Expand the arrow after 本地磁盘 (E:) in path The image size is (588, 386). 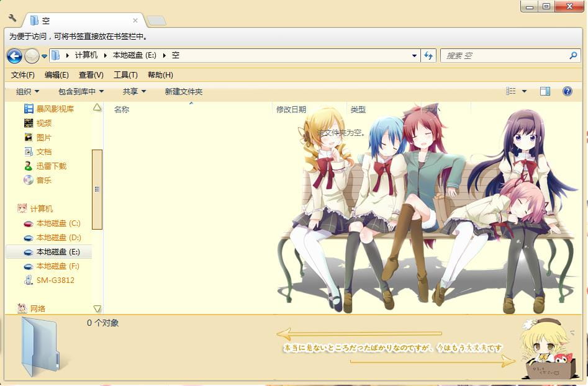coord(165,55)
